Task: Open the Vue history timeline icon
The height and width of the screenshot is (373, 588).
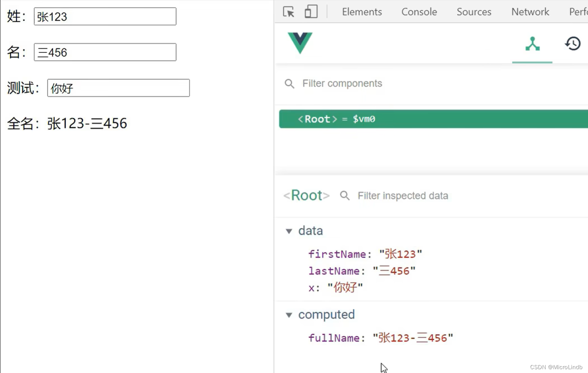Action: [x=572, y=43]
